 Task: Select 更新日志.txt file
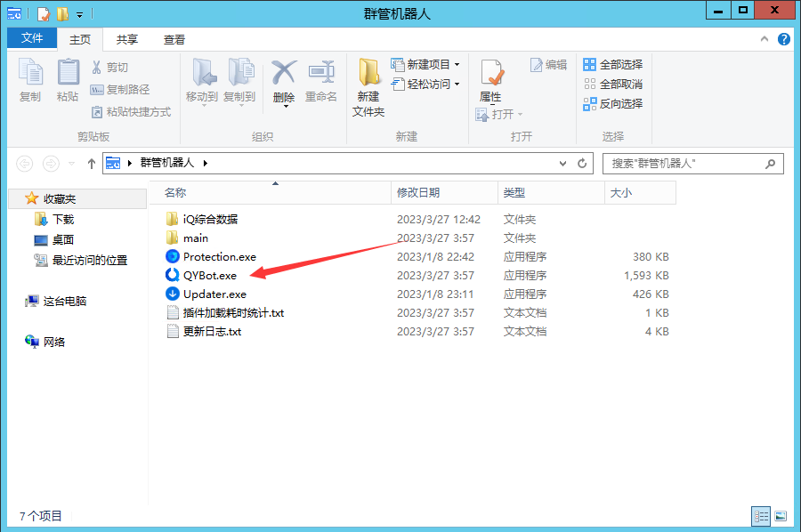204,331
